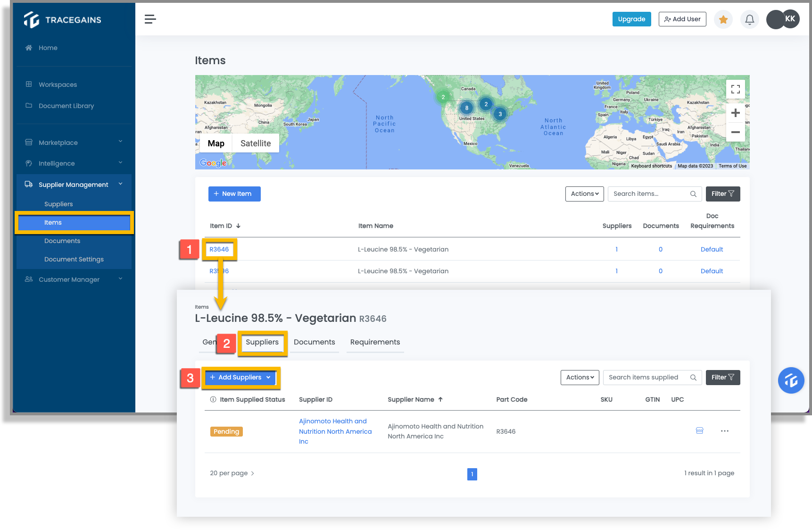Open the Actions dropdown above items list

(x=584, y=193)
